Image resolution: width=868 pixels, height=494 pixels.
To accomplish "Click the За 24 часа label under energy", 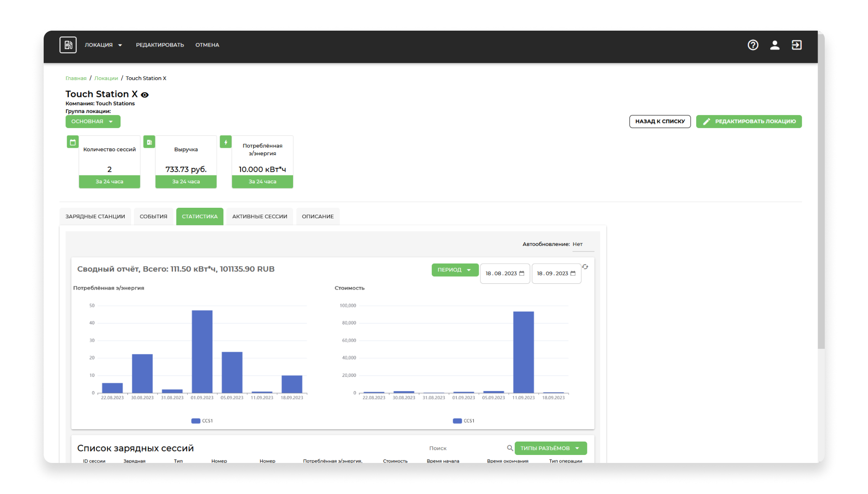I will click(x=262, y=182).
